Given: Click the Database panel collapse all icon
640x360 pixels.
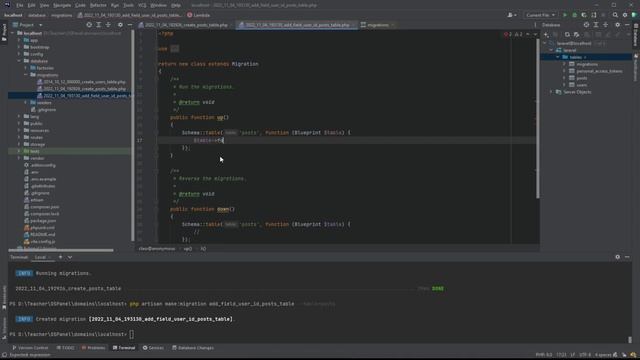Looking at the screenshot, I should pos(606,25).
